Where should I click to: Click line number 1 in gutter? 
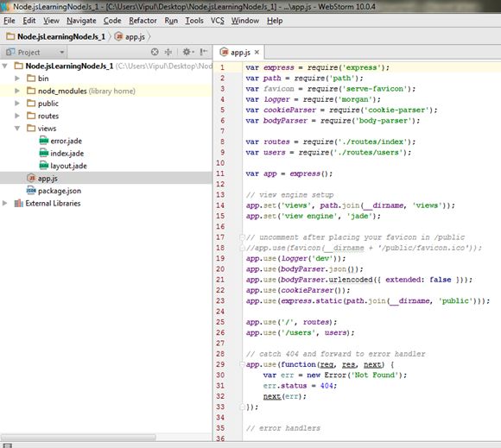pos(222,67)
